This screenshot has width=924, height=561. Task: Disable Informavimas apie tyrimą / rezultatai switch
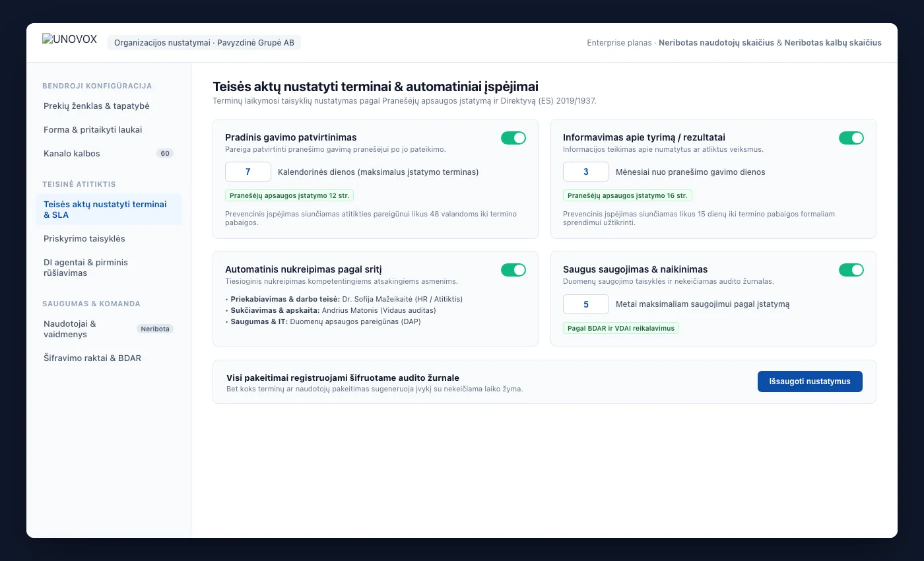coord(851,138)
